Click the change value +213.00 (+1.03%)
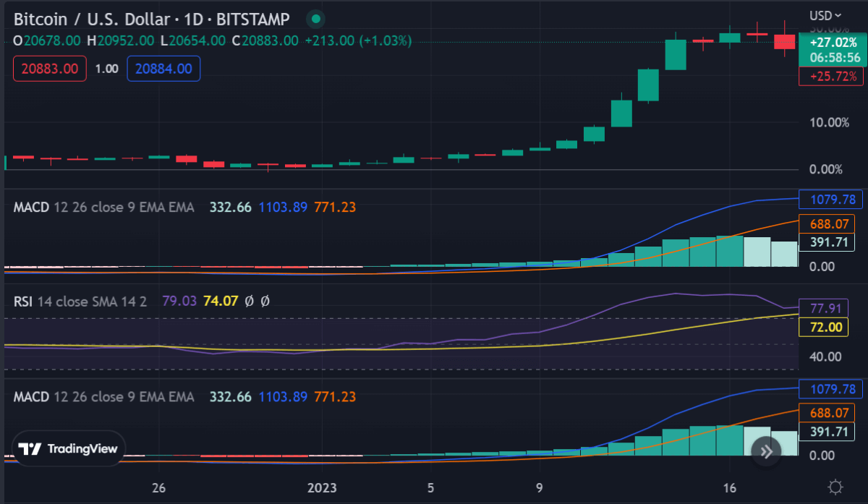This screenshot has height=504, width=868. click(x=358, y=41)
